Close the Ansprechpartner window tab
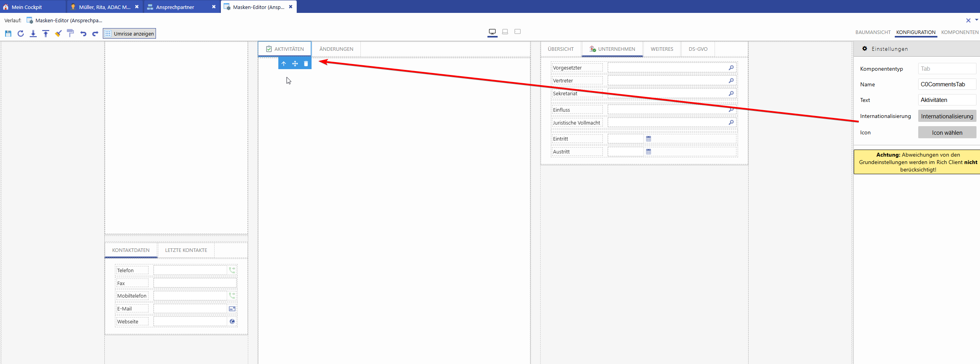 pos(214,7)
